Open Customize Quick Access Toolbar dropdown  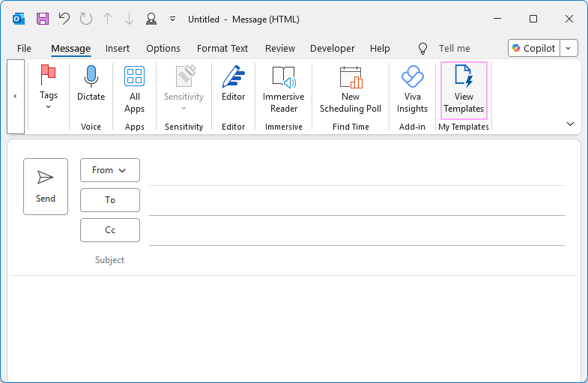pyautogui.click(x=172, y=19)
